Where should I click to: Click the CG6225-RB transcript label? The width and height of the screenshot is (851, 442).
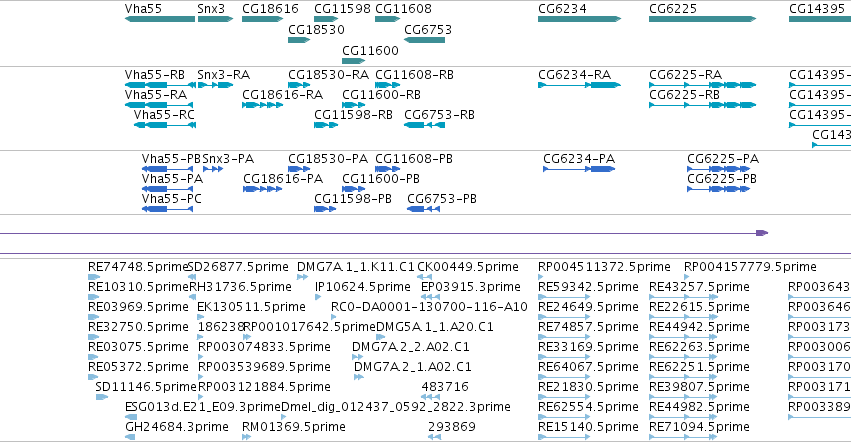684,95
